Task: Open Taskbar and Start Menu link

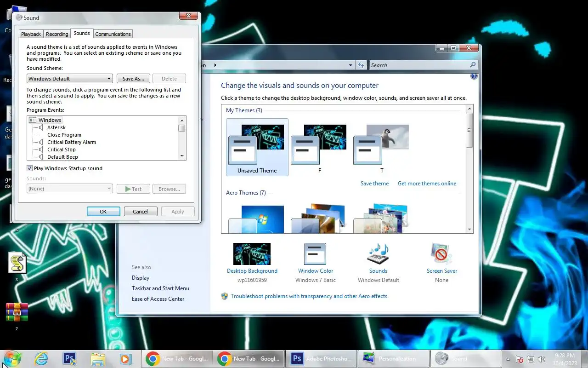Action: point(160,288)
